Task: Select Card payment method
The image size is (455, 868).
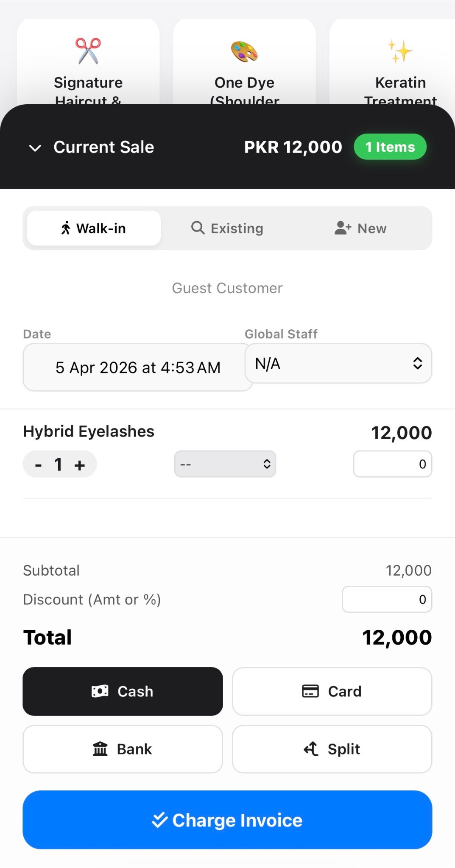Action: click(332, 691)
